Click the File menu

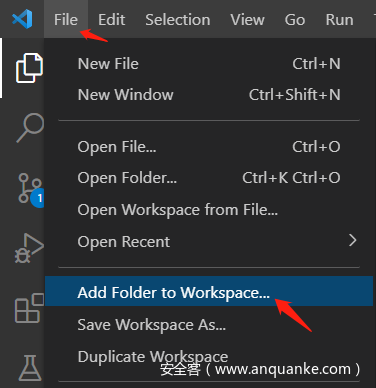tap(66, 20)
